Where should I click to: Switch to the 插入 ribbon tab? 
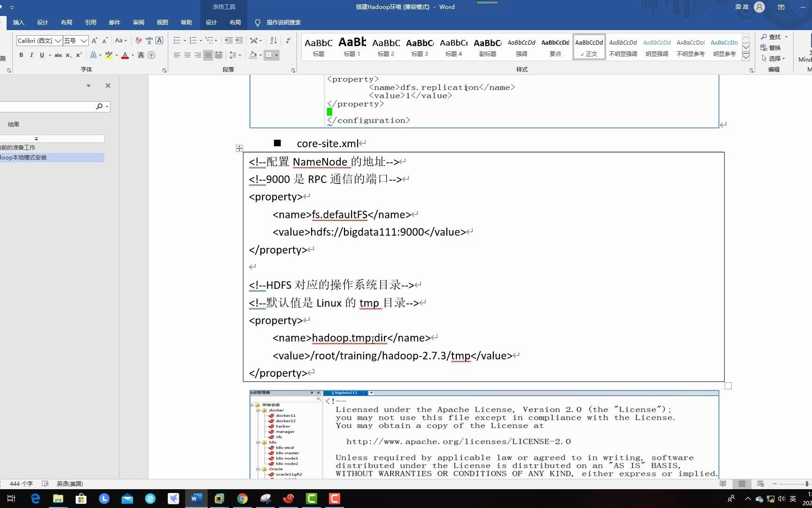point(18,22)
